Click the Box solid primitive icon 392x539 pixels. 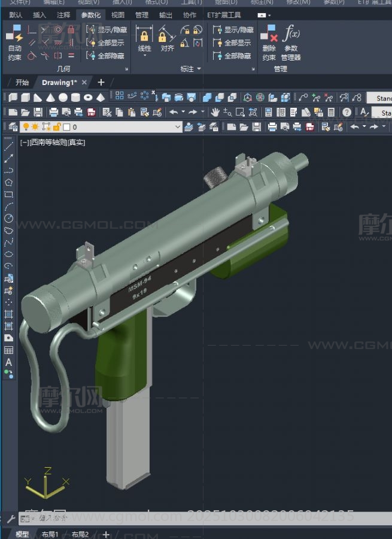pyautogui.click(x=25, y=97)
